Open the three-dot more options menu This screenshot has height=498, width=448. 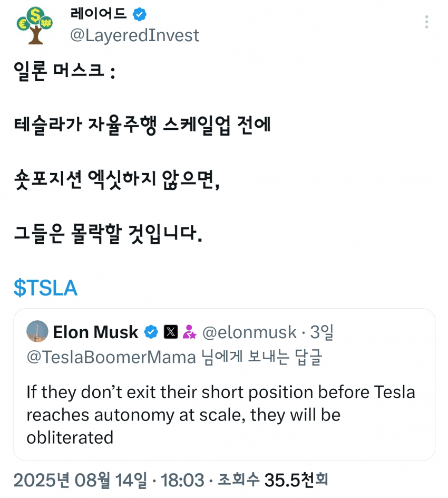426,22
